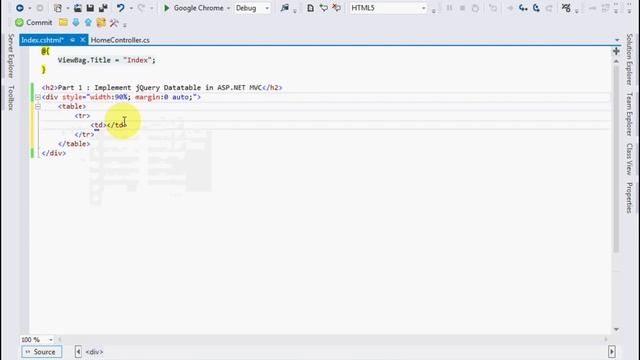
Task: Click the scrollbar up arrow
Action: click(x=616, y=61)
